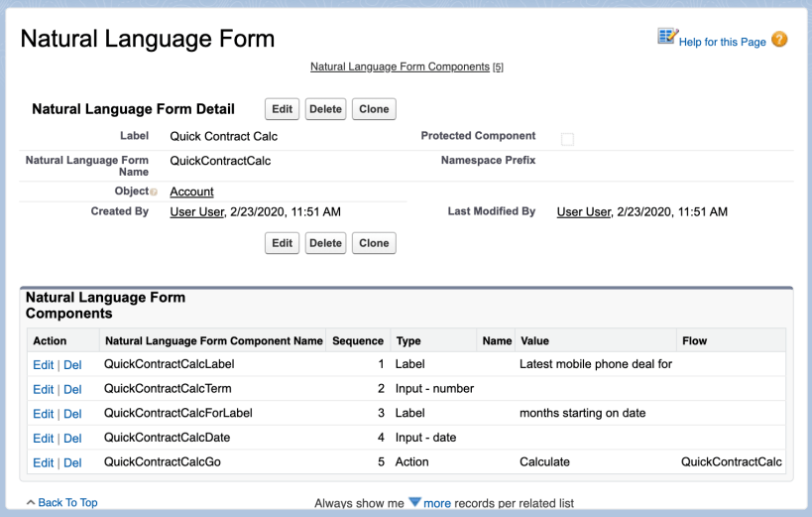
Task: Click the help notepad icon beside Help link
Action: point(666,38)
